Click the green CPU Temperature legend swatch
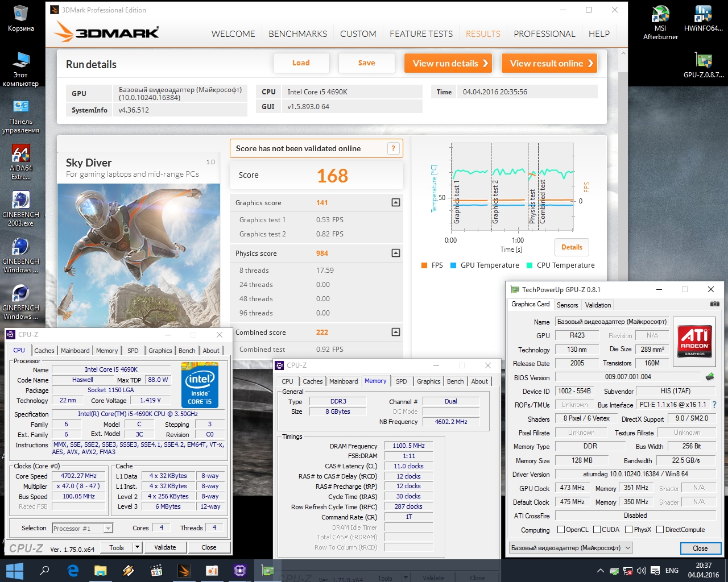 pyautogui.click(x=530, y=265)
